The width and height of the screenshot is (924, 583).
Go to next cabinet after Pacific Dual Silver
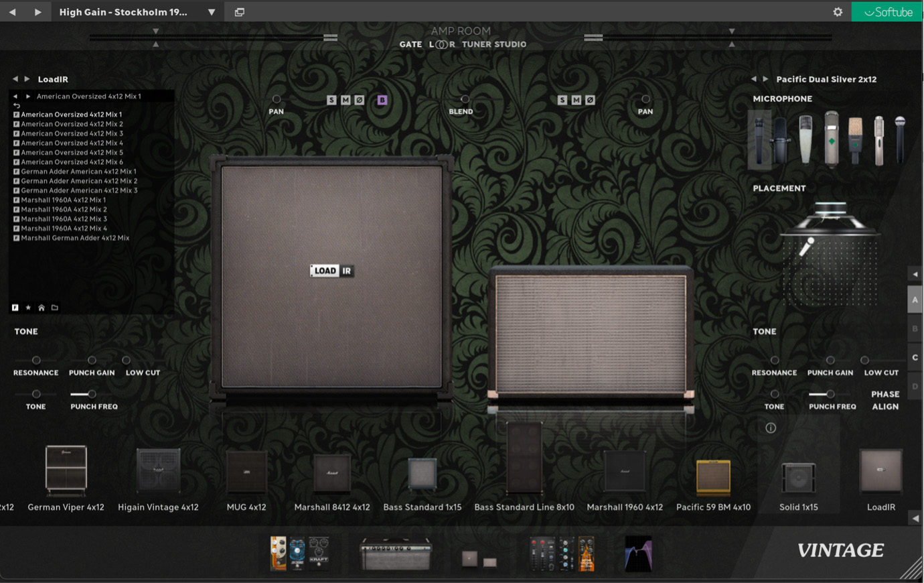point(766,79)
